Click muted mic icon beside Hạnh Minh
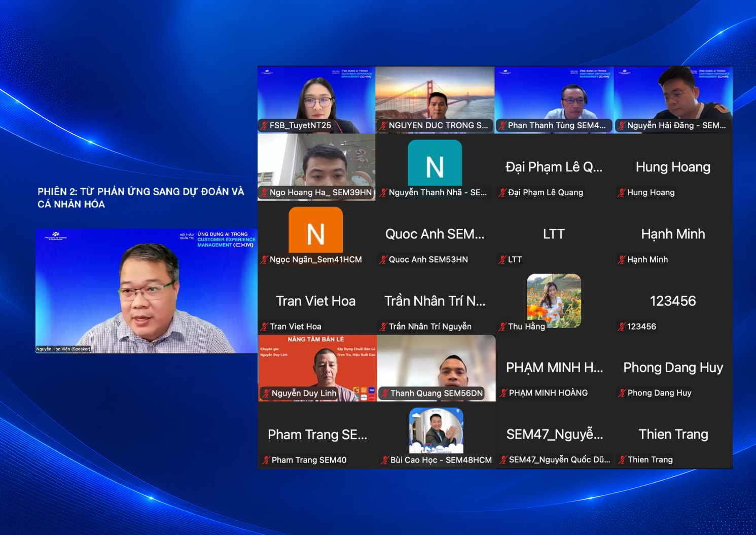Viewport: 756px width, 535px height. (622, 260)
